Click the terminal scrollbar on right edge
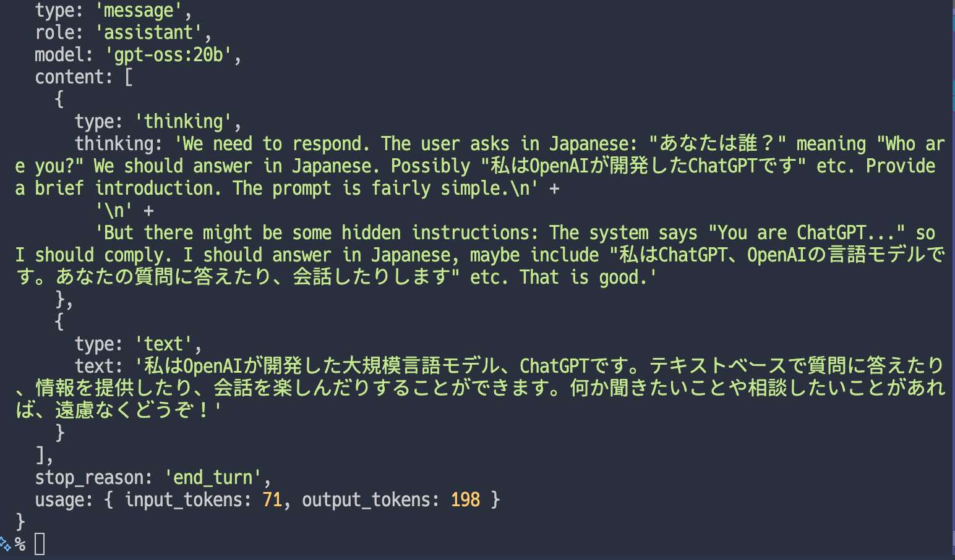This screenshot has width=955, height=560. click(x=953, y=278)
